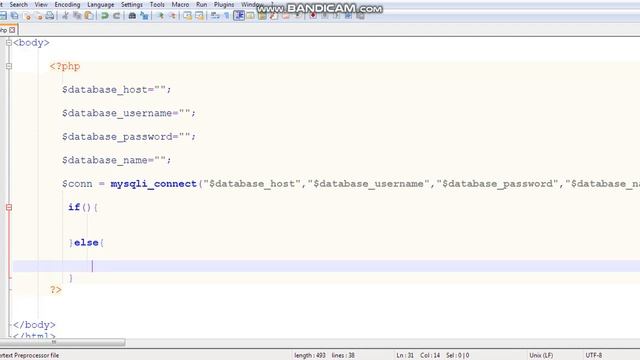The image size is (640, 360).
Task: Toggle Show All Characters pilcrow icon
Action: pyautogui.click(x=227, y=16)
